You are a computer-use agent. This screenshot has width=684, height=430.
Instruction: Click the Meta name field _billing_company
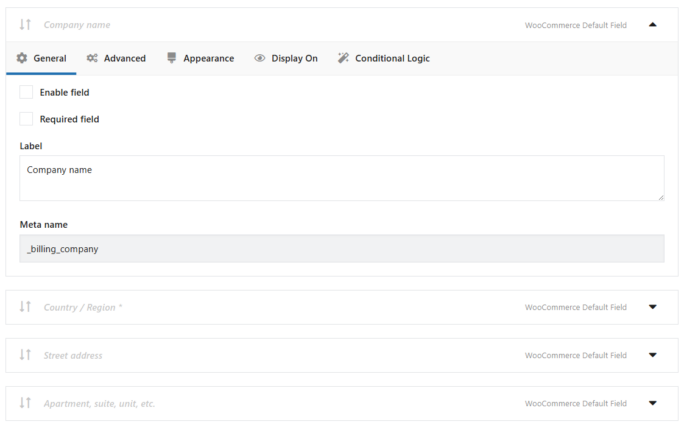pos(342,249)
